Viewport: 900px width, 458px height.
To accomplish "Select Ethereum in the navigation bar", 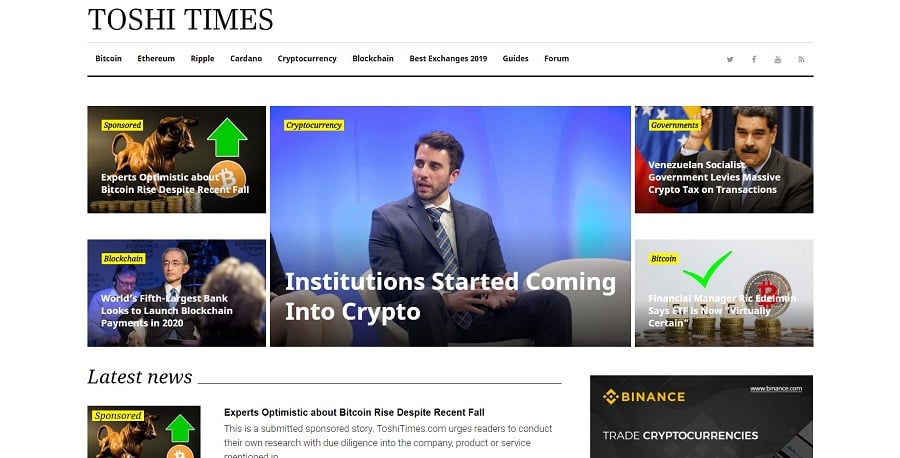I will pyautogui.click(x=156, y=59).
